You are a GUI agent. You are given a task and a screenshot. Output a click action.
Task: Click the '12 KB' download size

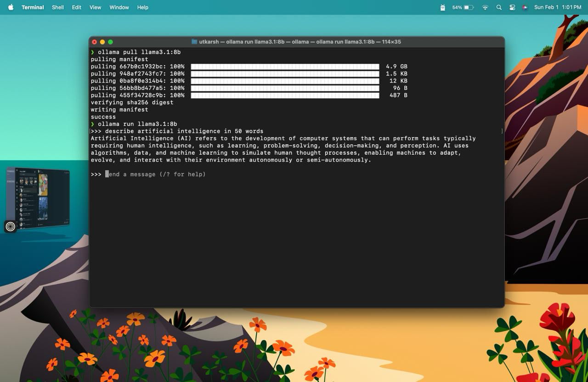398,81
